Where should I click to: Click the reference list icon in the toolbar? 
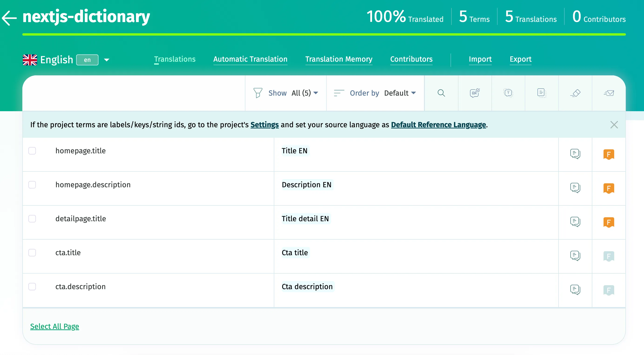(542, 93)
